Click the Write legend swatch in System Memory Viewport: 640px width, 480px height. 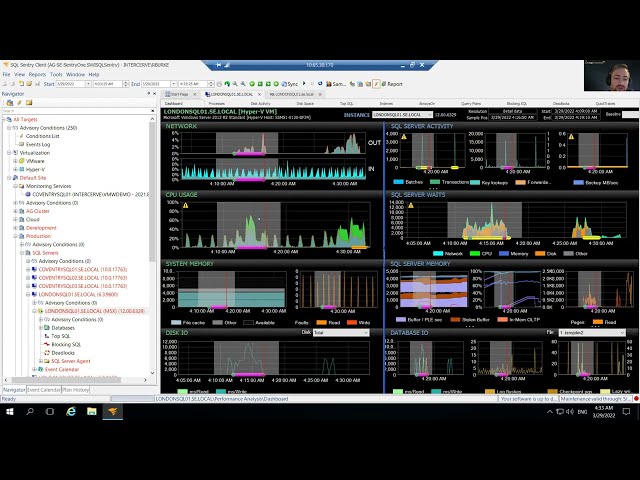pyautogui.click(x=351, y=322)
